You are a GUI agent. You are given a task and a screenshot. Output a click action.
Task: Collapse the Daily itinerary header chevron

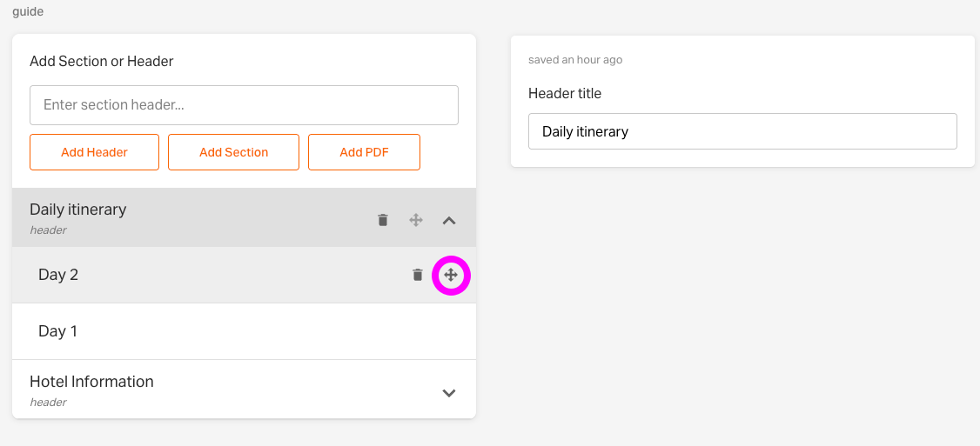[x=449, y=221]
